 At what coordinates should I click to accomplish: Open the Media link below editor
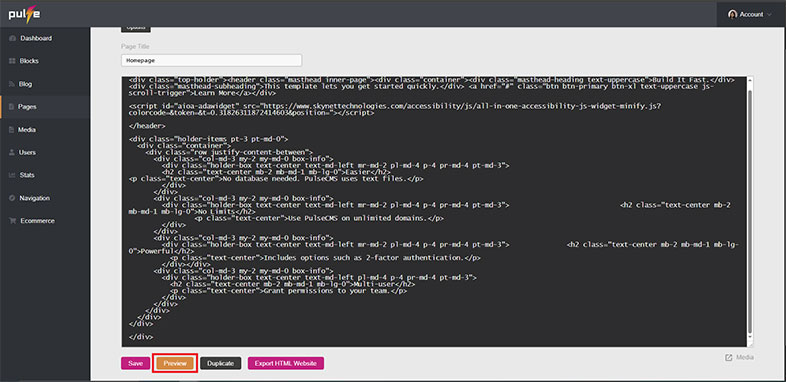click(x=744, y=357)
